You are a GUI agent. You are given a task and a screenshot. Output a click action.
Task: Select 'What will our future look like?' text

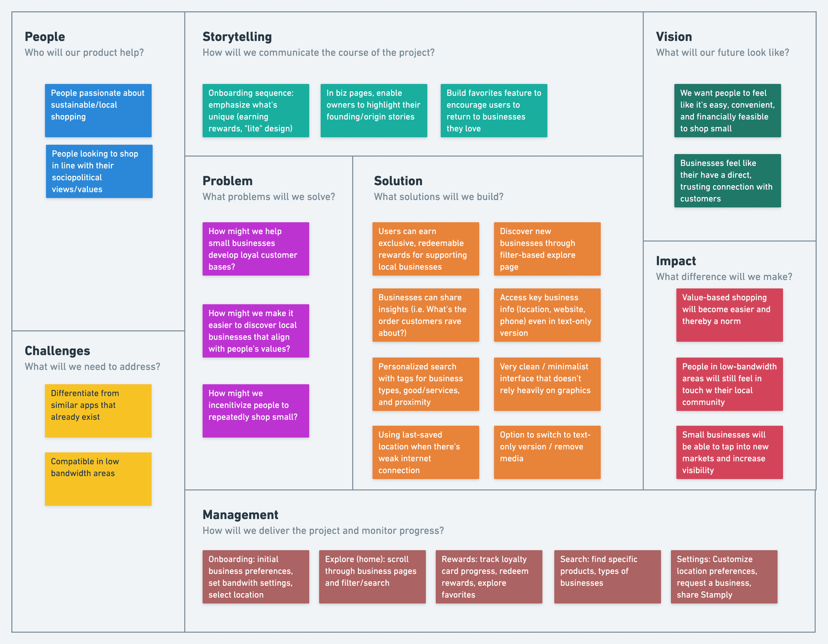pos(722,52)
